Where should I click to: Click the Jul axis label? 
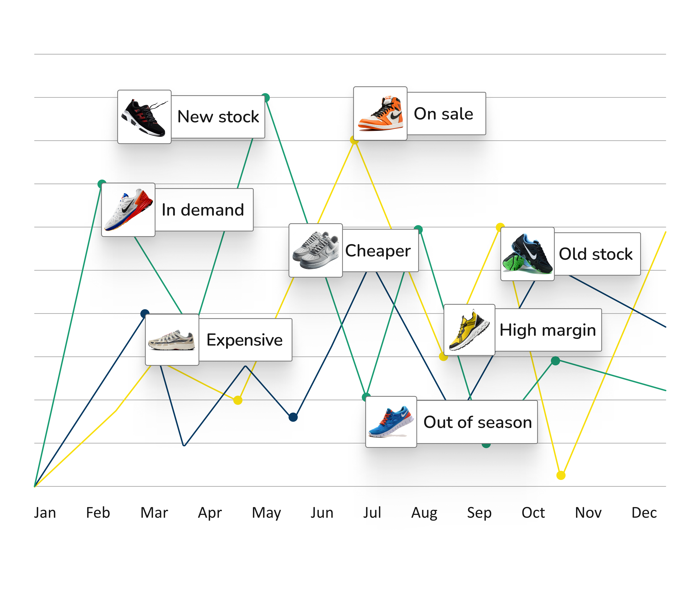click(372, 512)
